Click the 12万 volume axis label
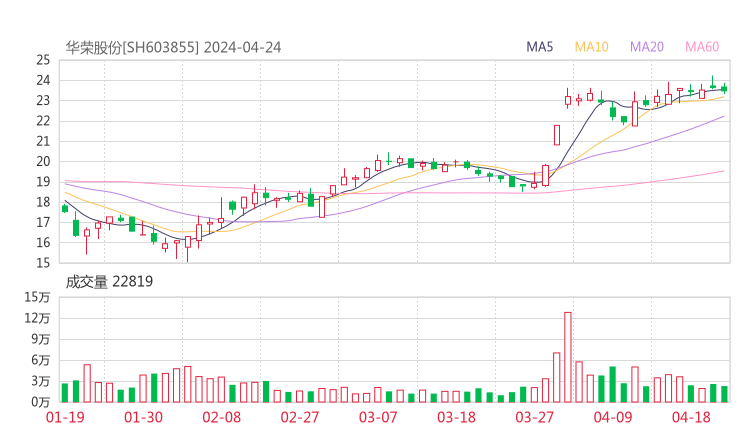The height and width of the screenshot is (440, 740). pyautogui.click(x=37, y=318)
